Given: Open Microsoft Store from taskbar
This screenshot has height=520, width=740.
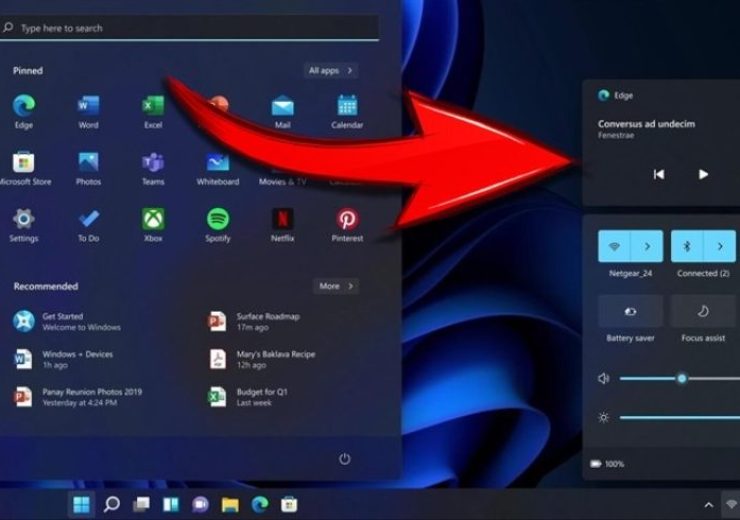Looking at the screenshot, I should click(x=289, y=504).
